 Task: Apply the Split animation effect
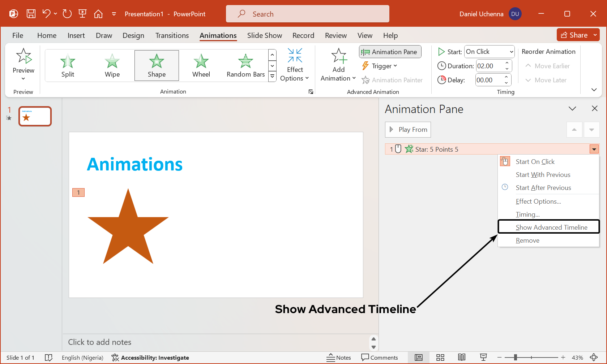pyautogui.click(x=68, y=66)
